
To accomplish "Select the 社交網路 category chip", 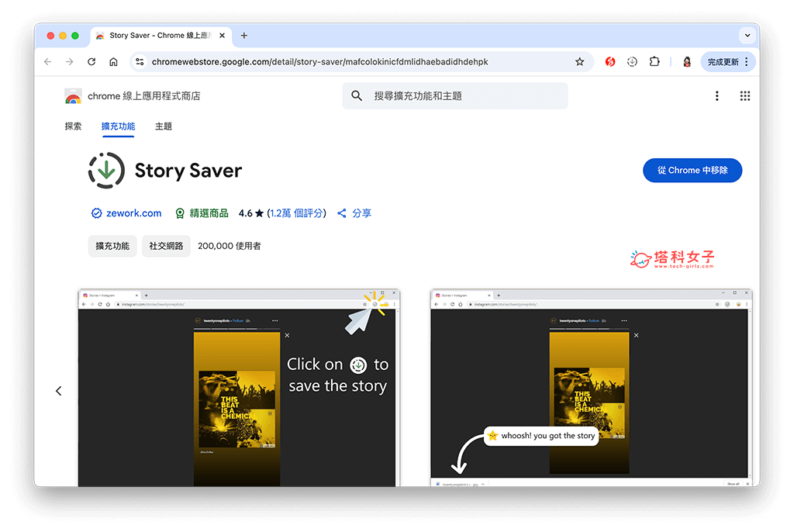I will [x=166, y=246].
